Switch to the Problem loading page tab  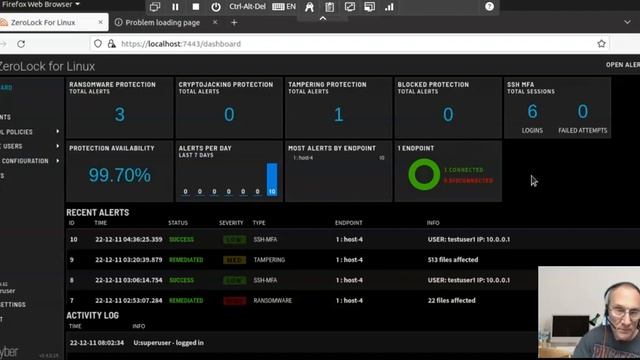[162, 22]
